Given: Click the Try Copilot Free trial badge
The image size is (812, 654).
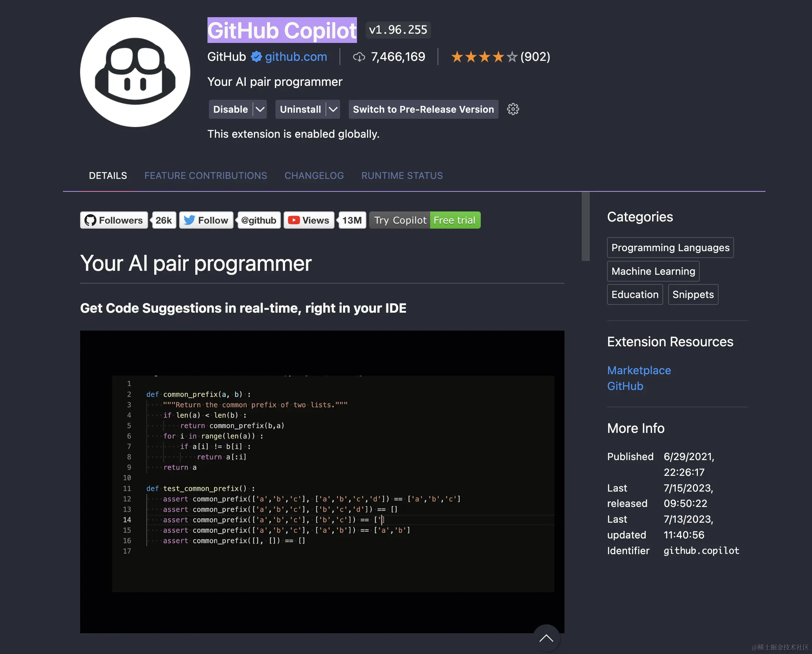Looking at the screenshot, I should [x=425, y=220].
